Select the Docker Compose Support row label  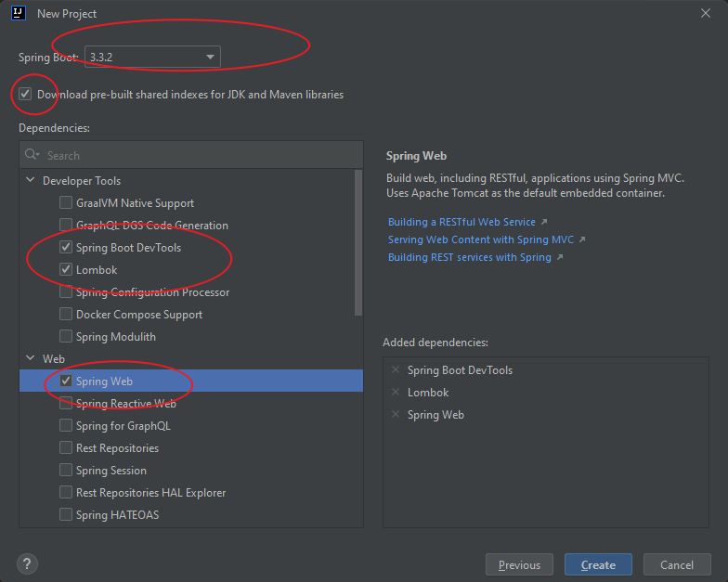(x=139, y=314)
